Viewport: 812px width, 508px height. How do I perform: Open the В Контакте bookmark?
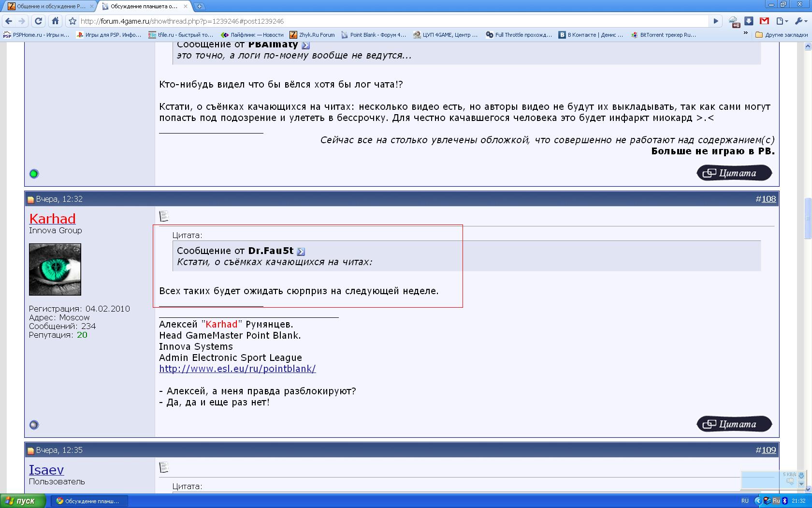pyautogui.click(x=591, y=35)
